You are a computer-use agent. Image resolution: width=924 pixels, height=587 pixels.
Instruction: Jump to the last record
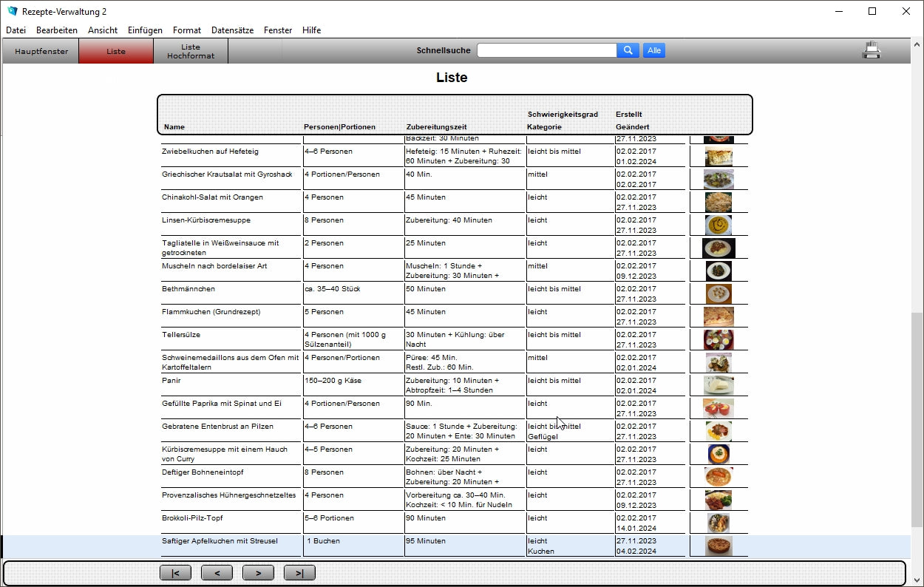click(299, 573)
